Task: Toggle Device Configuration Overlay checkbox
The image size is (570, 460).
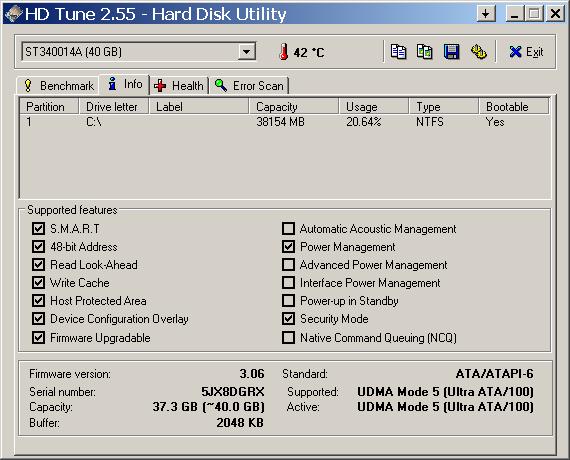Action: tap(38, 319)
